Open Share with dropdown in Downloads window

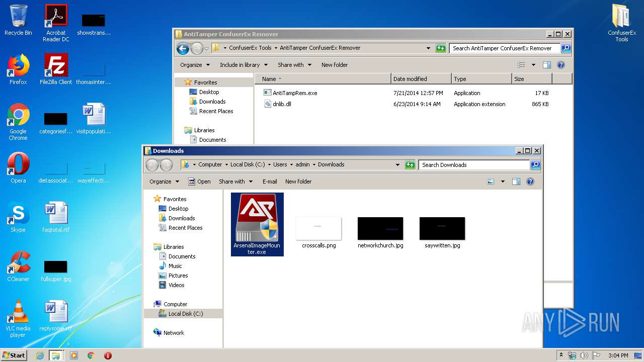click(235, 182)
